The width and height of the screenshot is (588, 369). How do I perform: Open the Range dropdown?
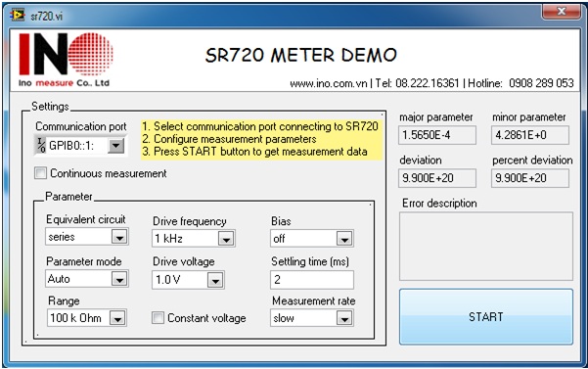pyautogui.click(x=117, y=319)
